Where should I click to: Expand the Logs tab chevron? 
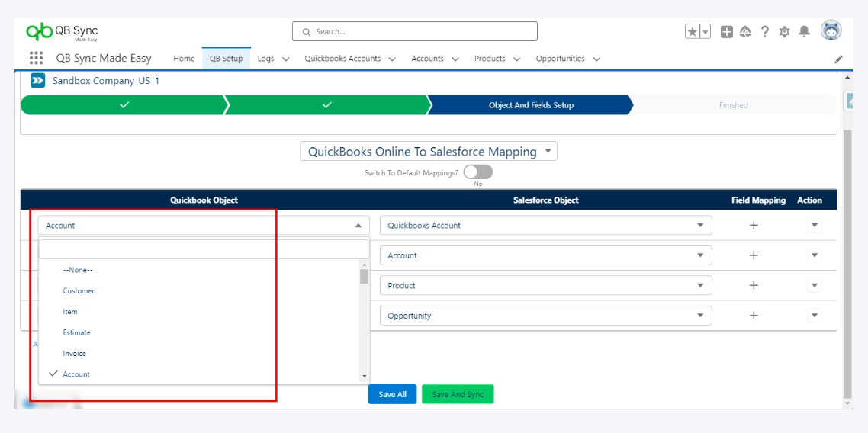click(x=286, y=59)
